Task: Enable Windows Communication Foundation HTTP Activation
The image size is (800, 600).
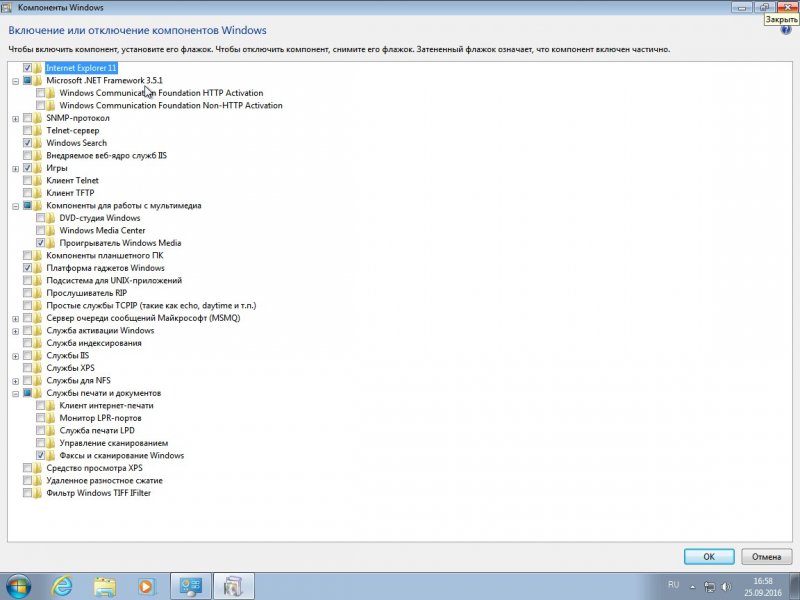Action: tap(40, 93)
